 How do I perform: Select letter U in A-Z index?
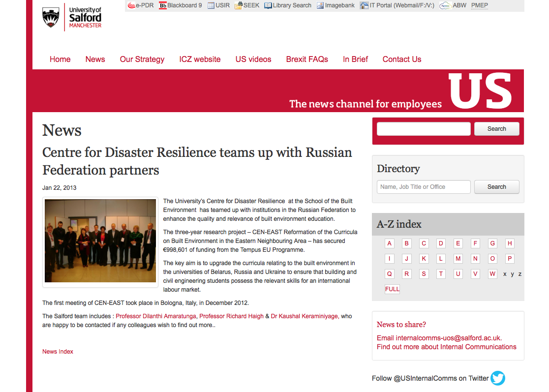(x=458, y=273)
